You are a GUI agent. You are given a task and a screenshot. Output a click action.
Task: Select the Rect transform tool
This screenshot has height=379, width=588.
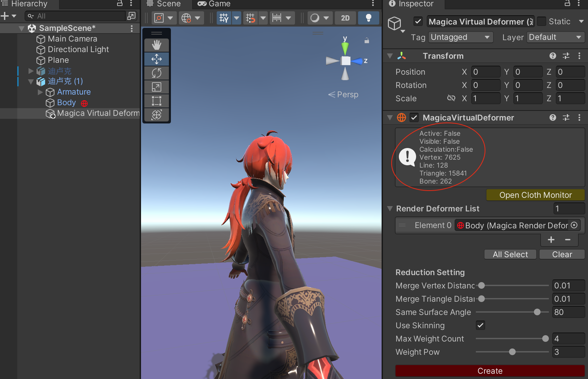point(157,101)
